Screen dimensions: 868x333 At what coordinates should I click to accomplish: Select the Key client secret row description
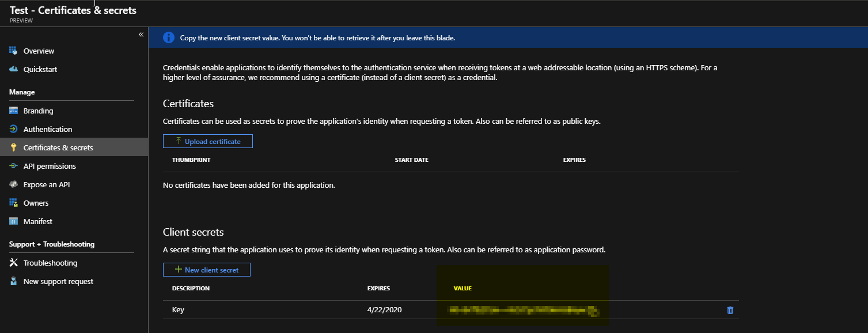point(178,310)
